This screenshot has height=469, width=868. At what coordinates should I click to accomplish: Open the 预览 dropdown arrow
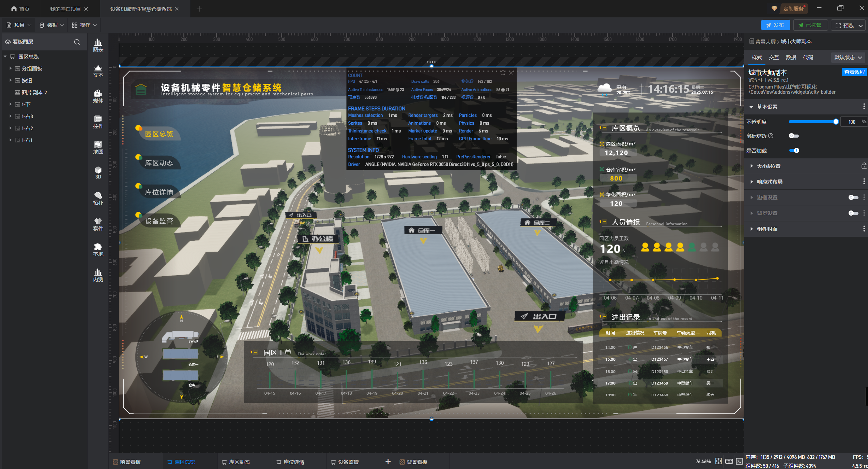click(x=861, y=26)
